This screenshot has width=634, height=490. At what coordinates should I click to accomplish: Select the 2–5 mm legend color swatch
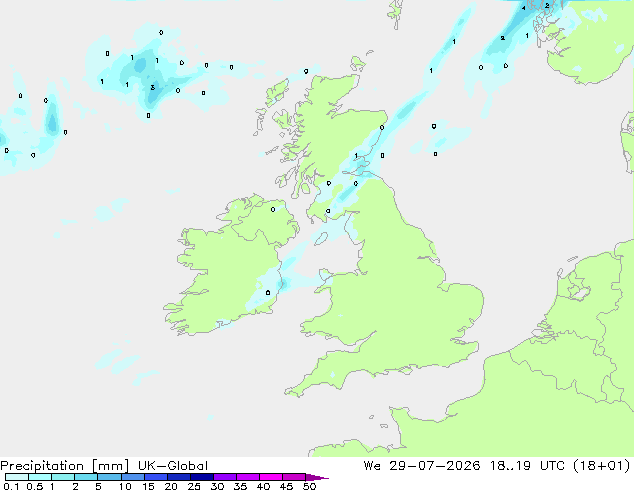86,477
